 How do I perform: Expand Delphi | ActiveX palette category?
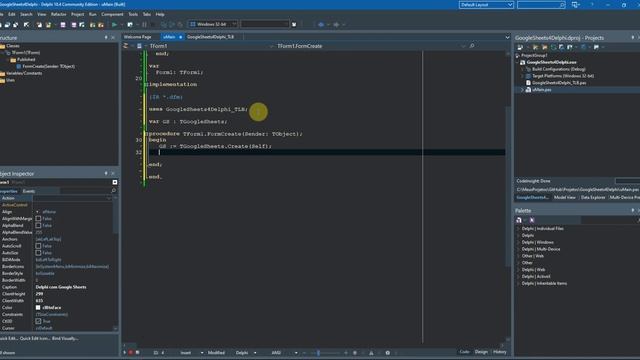click(x=518, y=277)
